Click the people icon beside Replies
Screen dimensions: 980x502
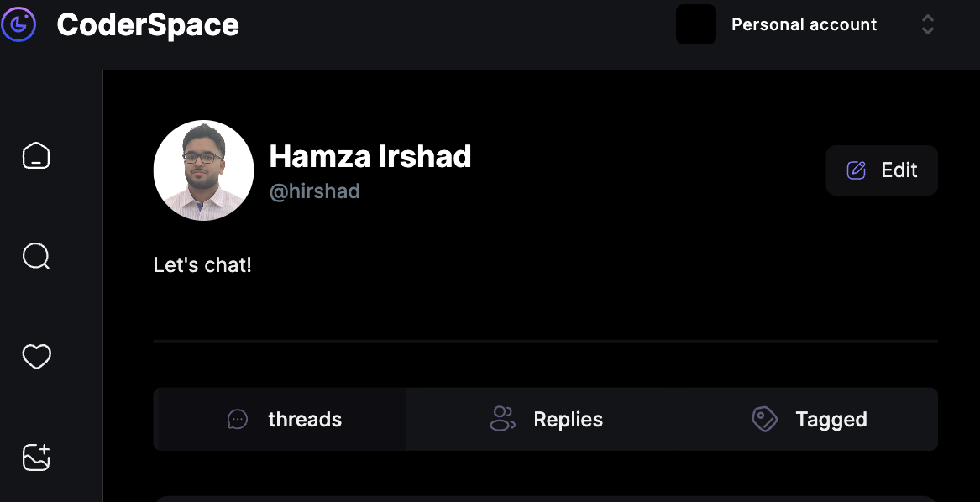coord(502,419)
